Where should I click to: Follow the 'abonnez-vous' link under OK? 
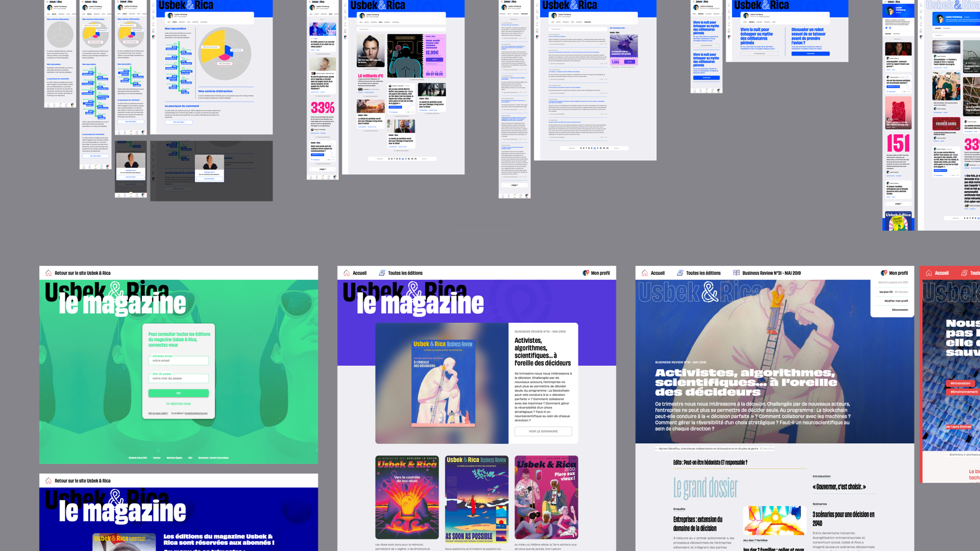(180, 404)
